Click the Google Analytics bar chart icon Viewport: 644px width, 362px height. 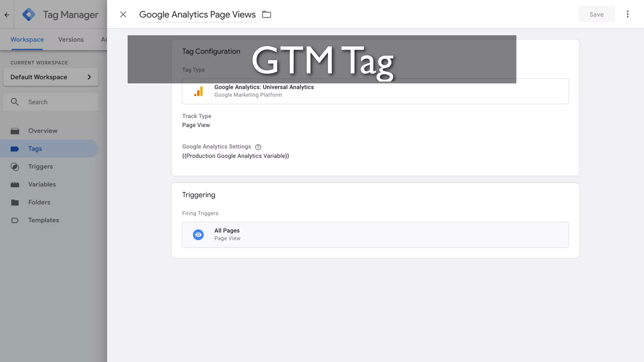198,91
